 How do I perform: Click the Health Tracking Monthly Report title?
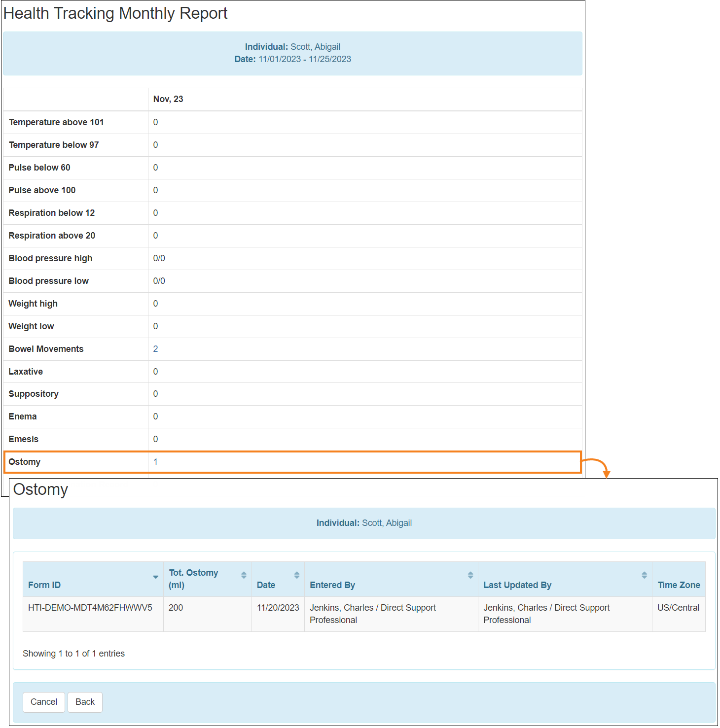[x=115, y=13]
